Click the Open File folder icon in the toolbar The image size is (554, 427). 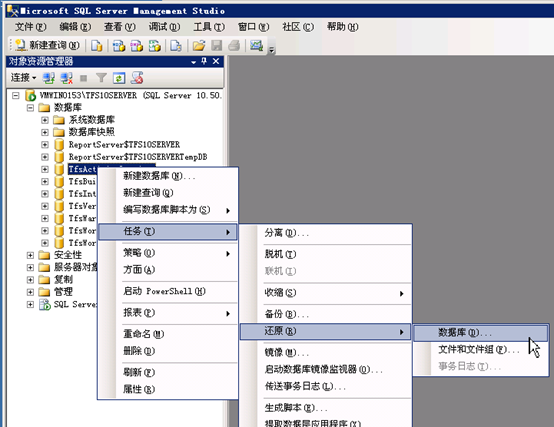click(x=199, y=46)
